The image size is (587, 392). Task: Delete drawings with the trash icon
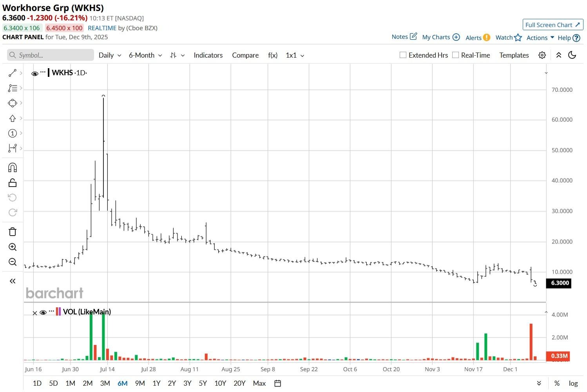point(13,232)
